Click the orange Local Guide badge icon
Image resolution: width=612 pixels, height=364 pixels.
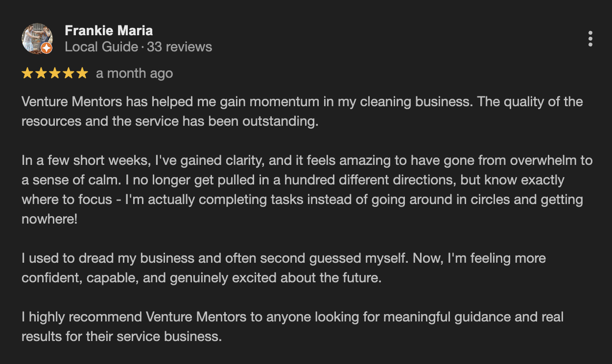click(47, 48)
